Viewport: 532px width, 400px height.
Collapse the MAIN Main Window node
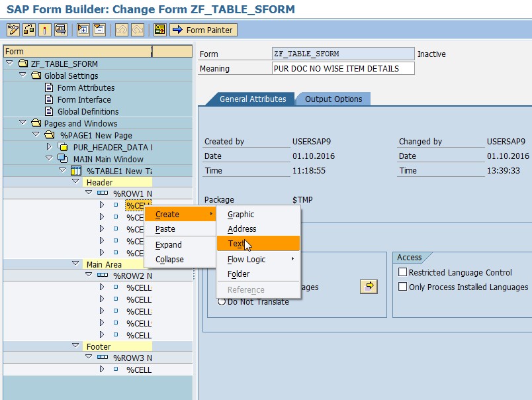click(x=49, y=158)
